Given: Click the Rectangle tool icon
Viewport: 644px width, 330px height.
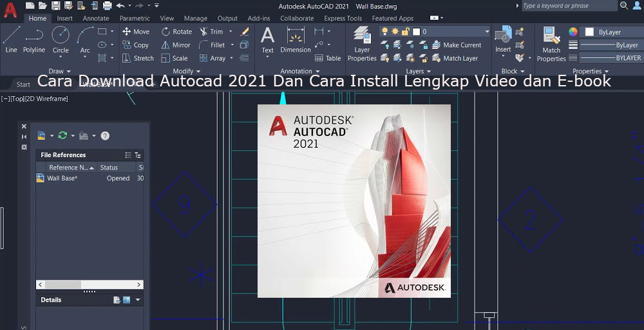Looking at the screenshot, I should click(x=102, y=31).
